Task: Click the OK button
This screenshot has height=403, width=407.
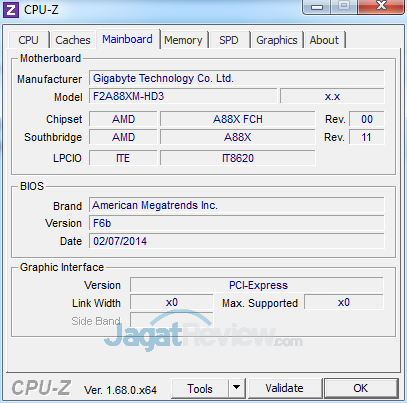Action: tap(361, 388)
